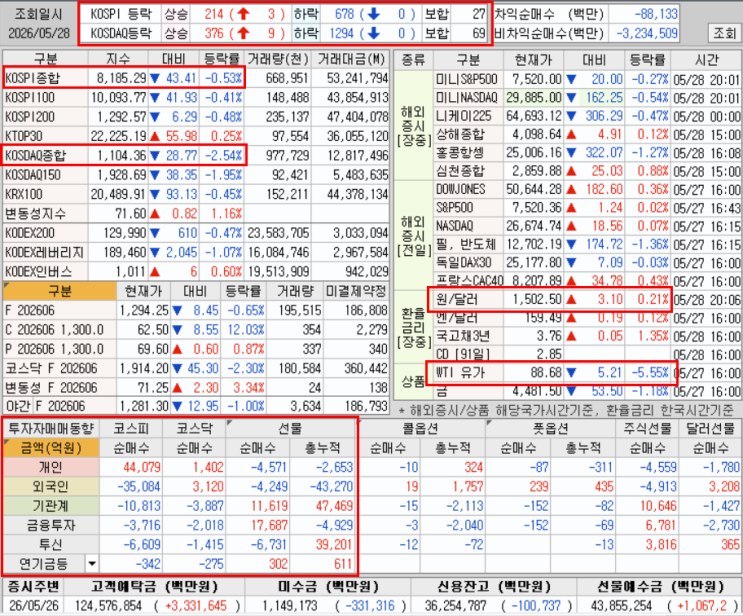This screenshot has width=743, height=616.
Task: Select 개인 코스피 net buy 44,079
Action: click(142, 467)
